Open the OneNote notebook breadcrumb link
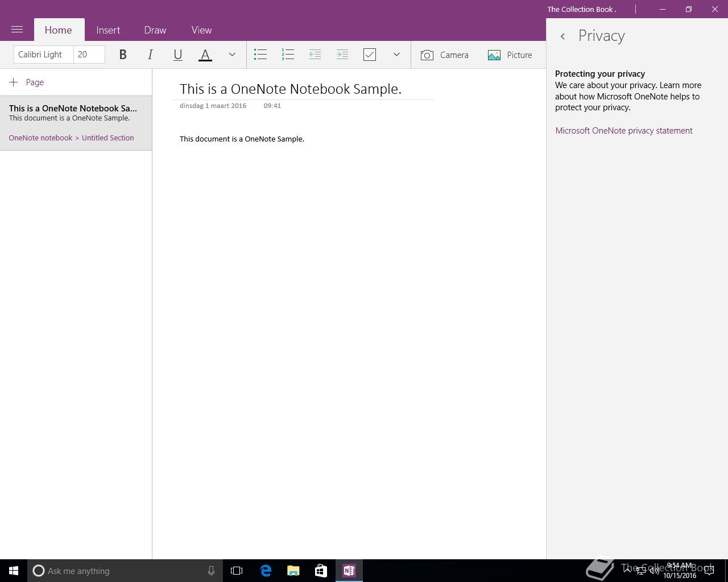728x582 pixels. [40, 138]
